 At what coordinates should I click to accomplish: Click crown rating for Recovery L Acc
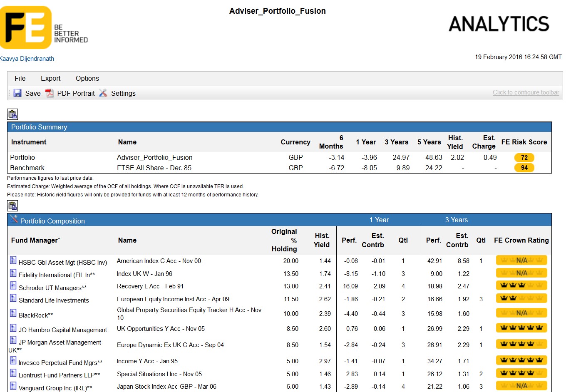pos(521,285)
